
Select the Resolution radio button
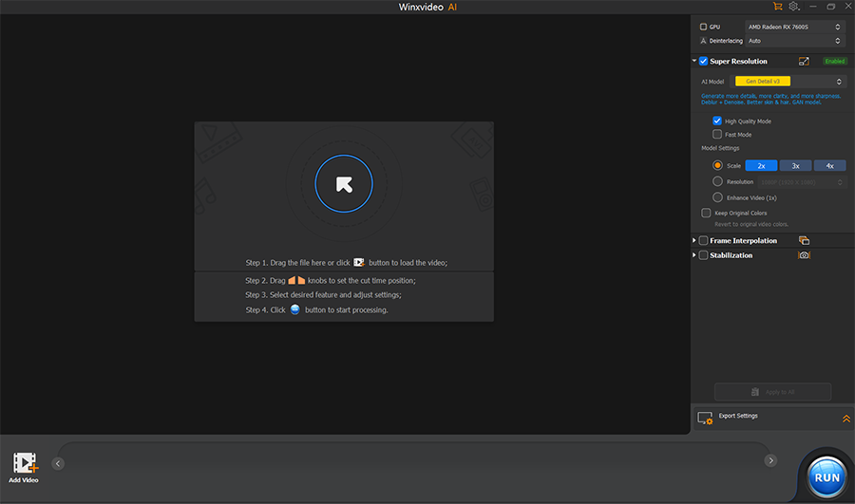[x=717, y=181]
